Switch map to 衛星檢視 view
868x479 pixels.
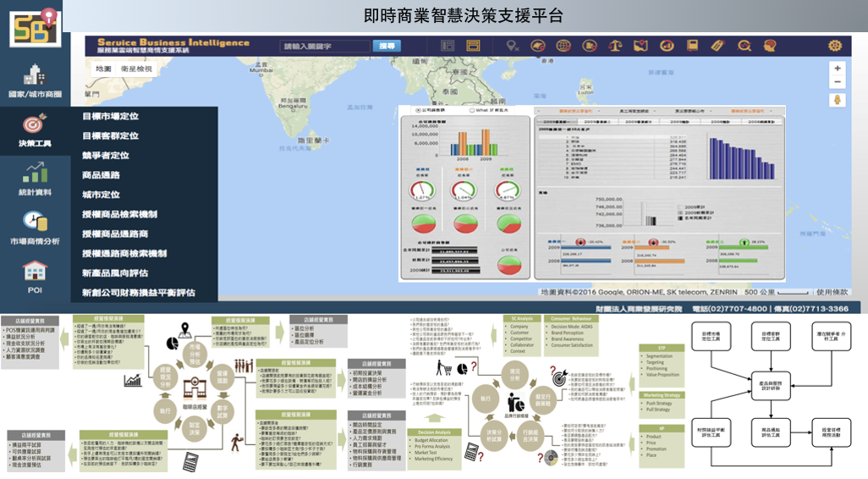tap(136, 69)
